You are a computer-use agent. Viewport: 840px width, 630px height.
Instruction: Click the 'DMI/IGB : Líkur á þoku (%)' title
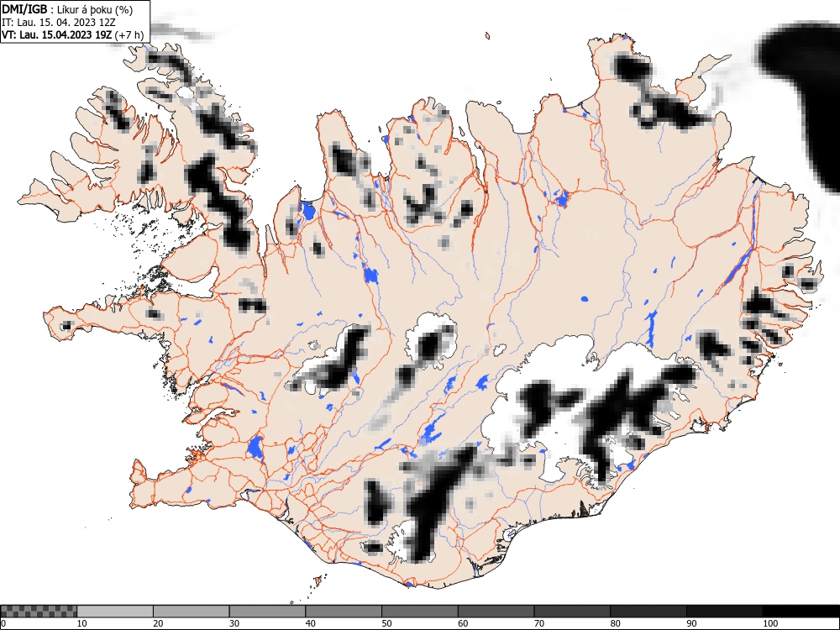67,9
